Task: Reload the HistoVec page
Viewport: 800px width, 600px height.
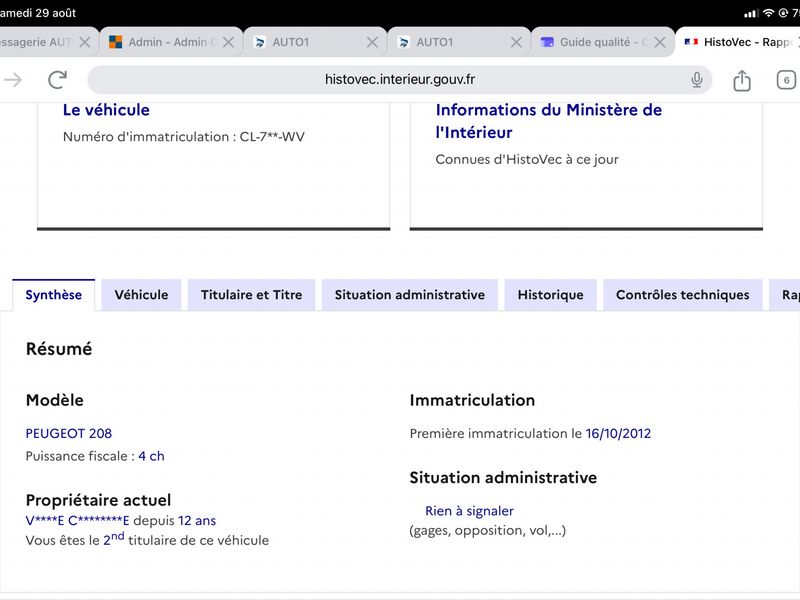Action: pyautogui.click(x=57, y=80)
